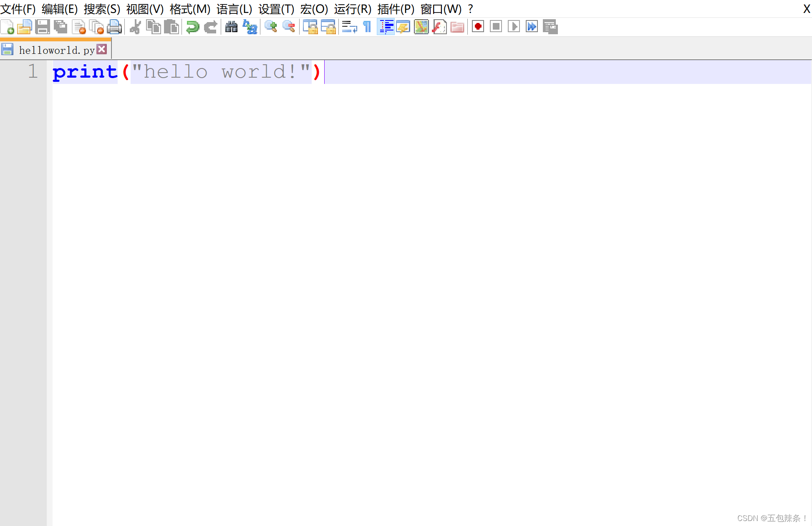This screenshot has height=526, width=812.
Task: Open the 窗口(W) menu
Action: tap(441, 9)
